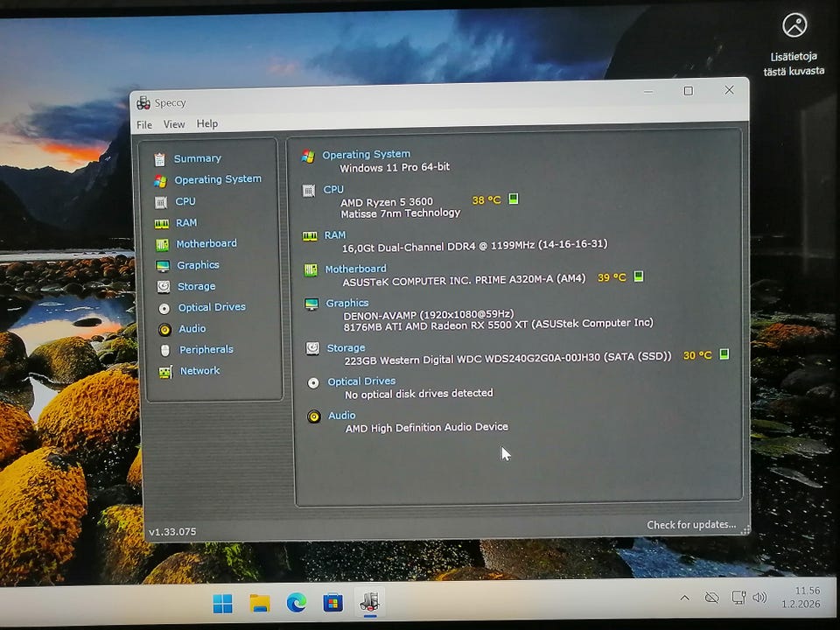Open the File menu
The height and width of the screenshot is (630, 840).
144,124
